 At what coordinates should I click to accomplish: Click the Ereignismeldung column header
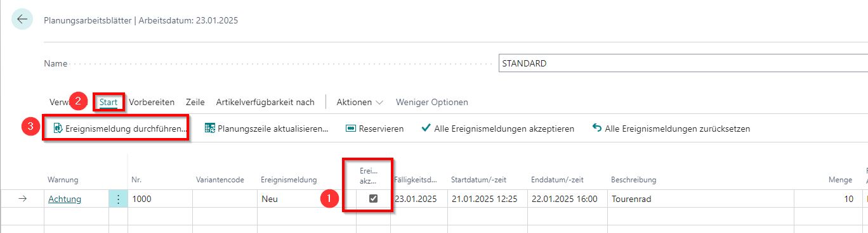pos(289,180)
